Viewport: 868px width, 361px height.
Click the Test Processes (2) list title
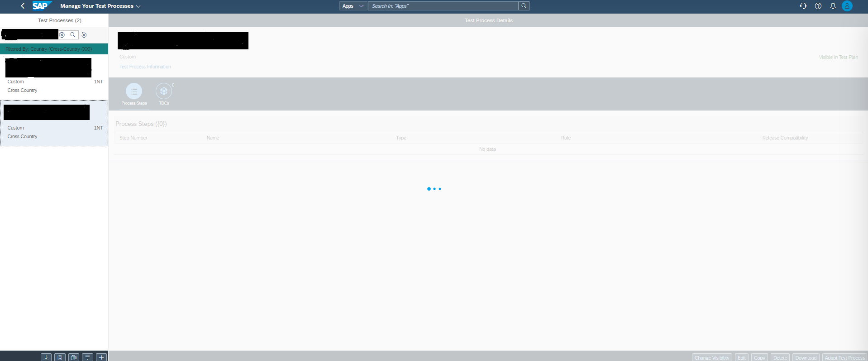pyautogui.click(x=60, y=20)
